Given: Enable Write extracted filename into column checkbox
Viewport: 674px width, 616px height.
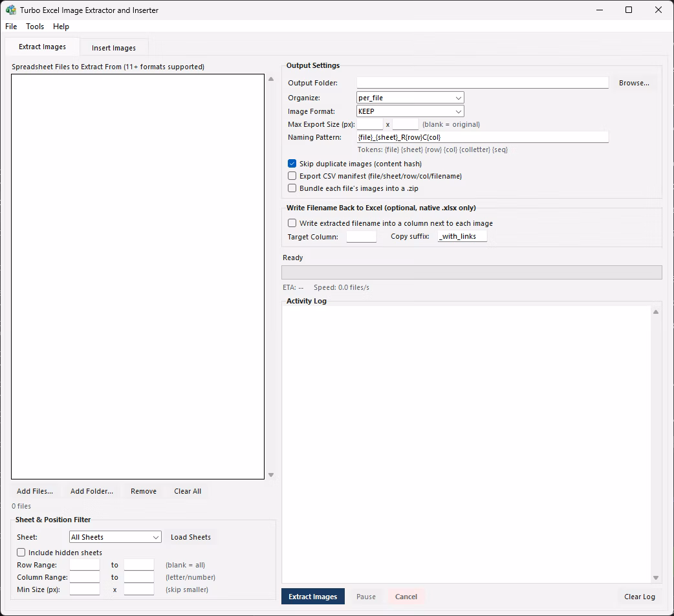Looking at the screenshot, I should (x=292, y=223).
